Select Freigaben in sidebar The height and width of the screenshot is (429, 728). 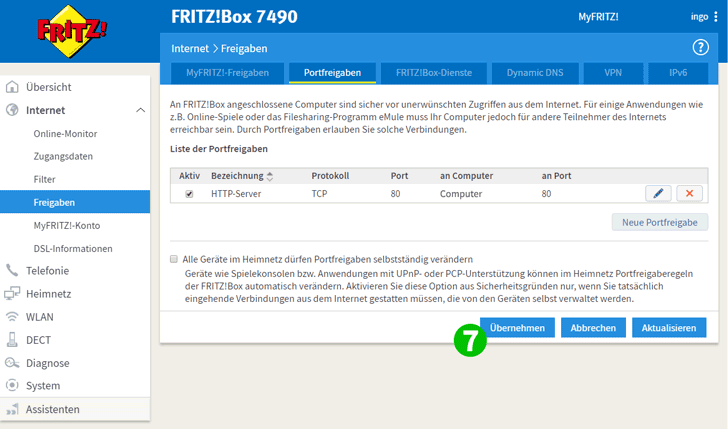(x=75, y=202)
